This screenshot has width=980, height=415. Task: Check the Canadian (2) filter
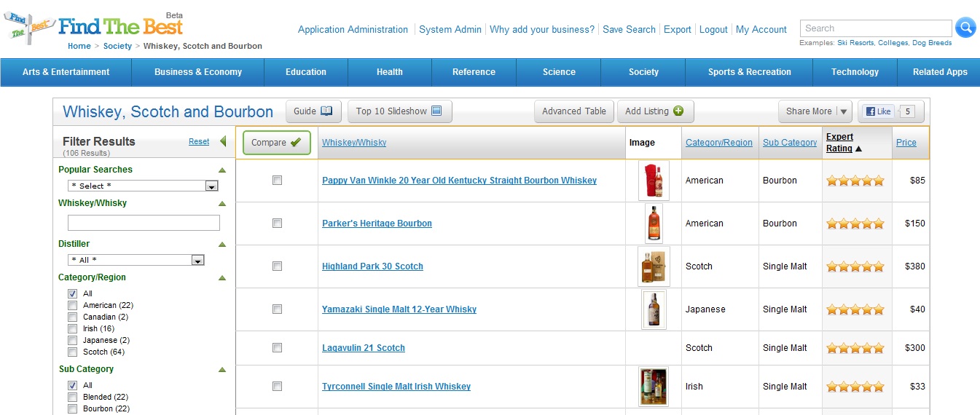coord(72,317)
